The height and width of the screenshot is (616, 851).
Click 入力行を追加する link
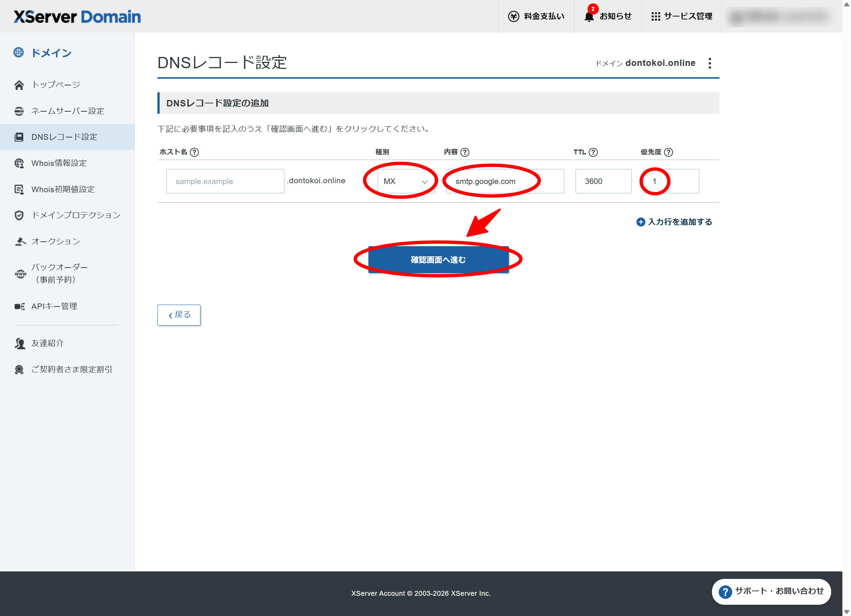674,222
